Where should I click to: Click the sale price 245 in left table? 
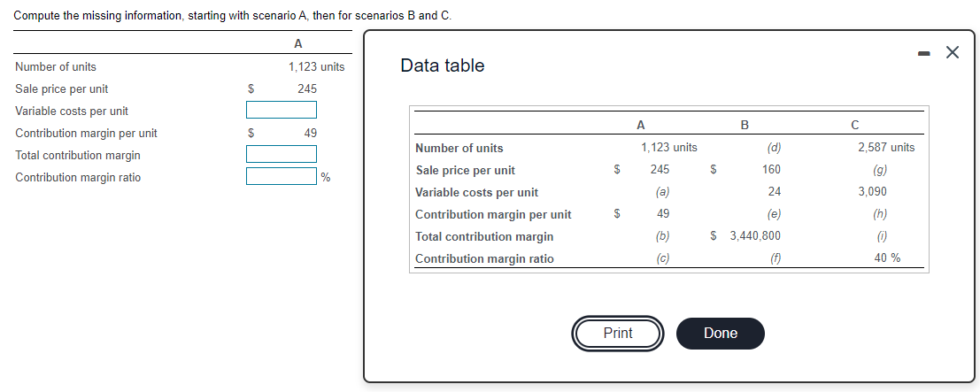[x=307, y=88]
